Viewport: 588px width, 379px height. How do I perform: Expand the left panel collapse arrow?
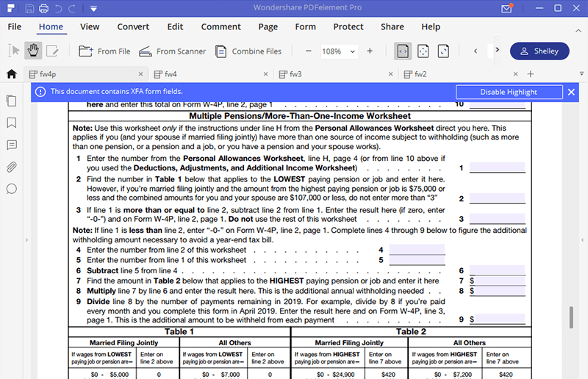click(x=26, y=240)
